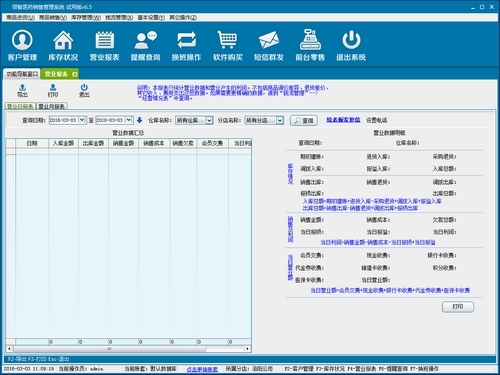Click 换班操作 shift change icon
The height and width of the screenshot is (375, 500).
(187, 45)
